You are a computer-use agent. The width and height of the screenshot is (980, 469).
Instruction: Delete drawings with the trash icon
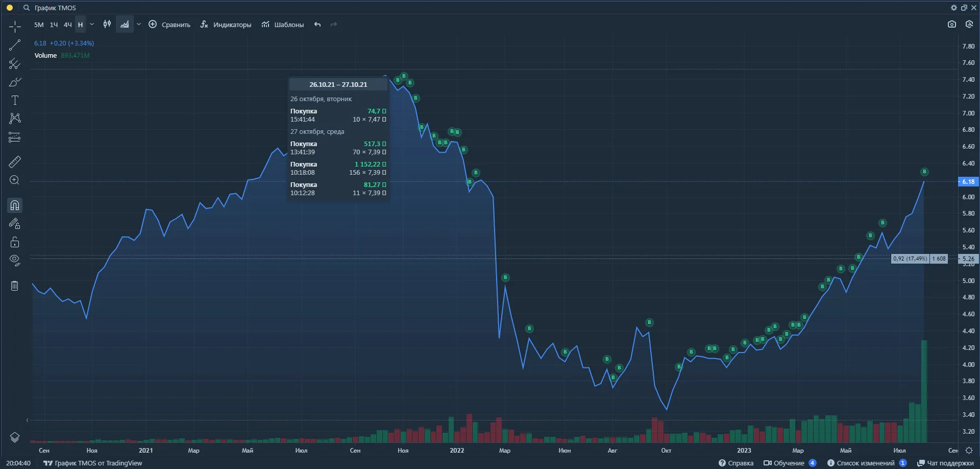coord(15,286)
